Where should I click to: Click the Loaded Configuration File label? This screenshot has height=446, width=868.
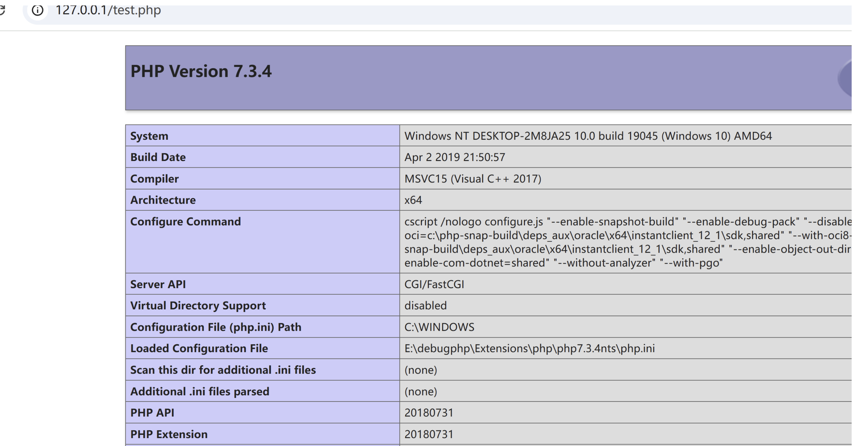pyautogui.click(x=199, y=348)
